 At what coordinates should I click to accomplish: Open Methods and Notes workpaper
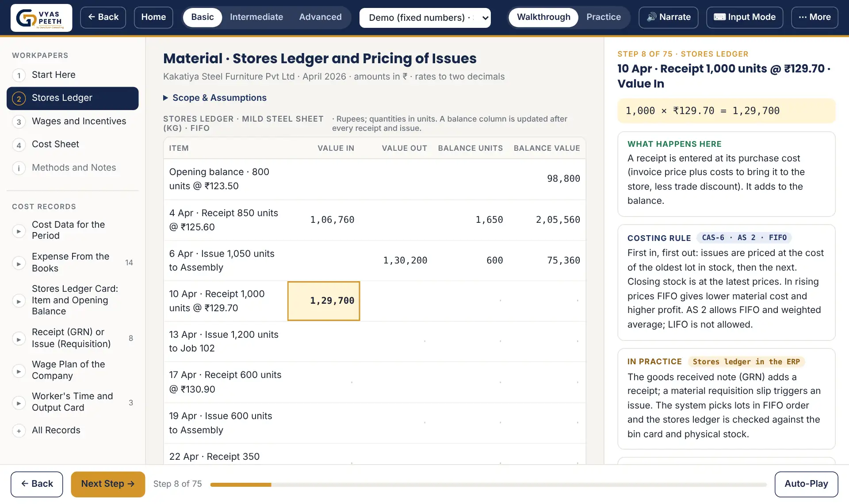73,168
